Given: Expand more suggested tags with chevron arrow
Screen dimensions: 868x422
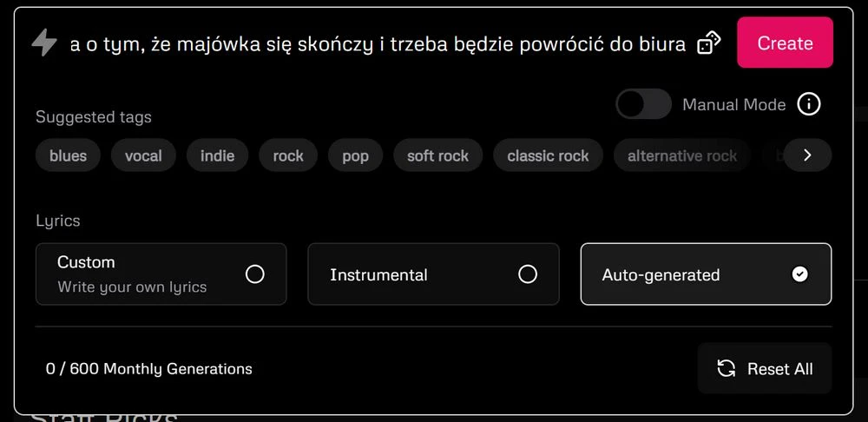Looking at the screenshot, I should [807, 155].
